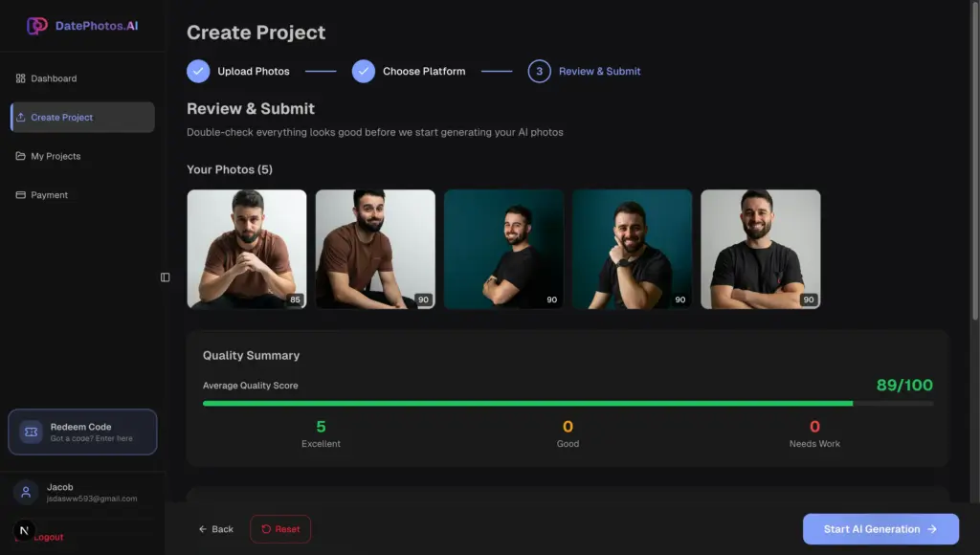This screenshot has width=980, height=555.
Task: Select the Dashboard grid icon
Action: [x=21, y=78]
